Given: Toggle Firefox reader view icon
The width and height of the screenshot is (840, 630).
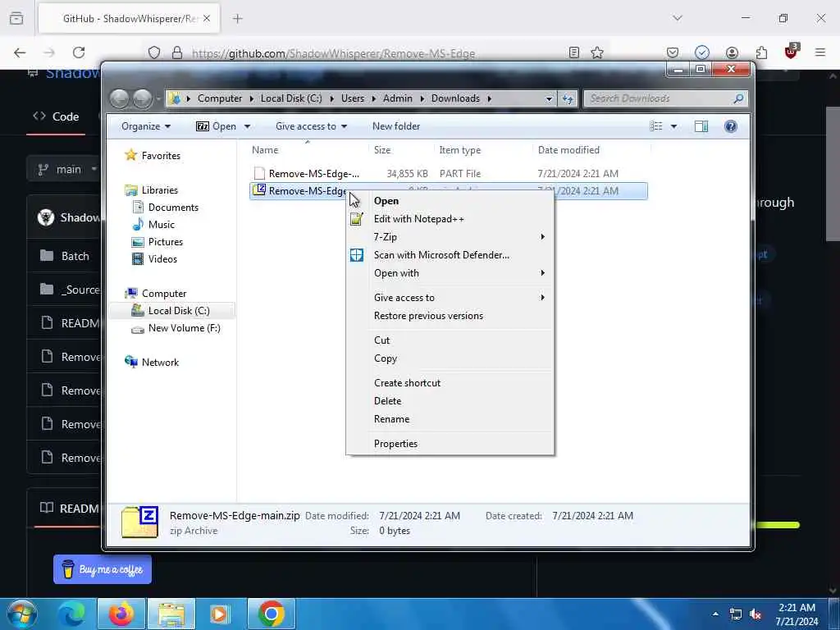Looking at the screenshot, I should pos(574,52).
